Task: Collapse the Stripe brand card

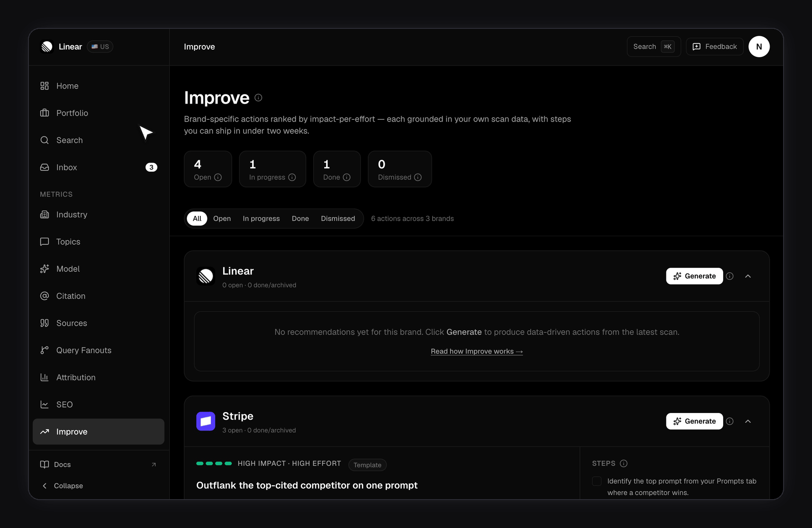Action: pyautogui.click(x=748, y=421)
